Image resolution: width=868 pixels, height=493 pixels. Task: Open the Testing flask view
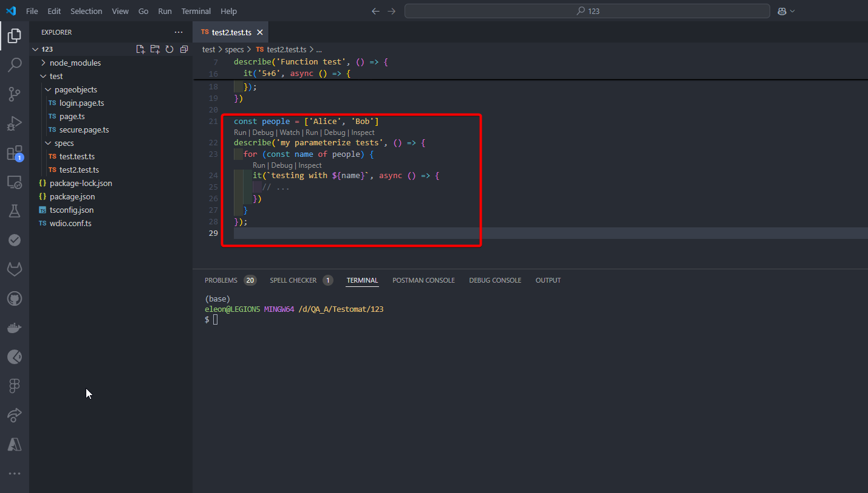(x=14, y=210)
